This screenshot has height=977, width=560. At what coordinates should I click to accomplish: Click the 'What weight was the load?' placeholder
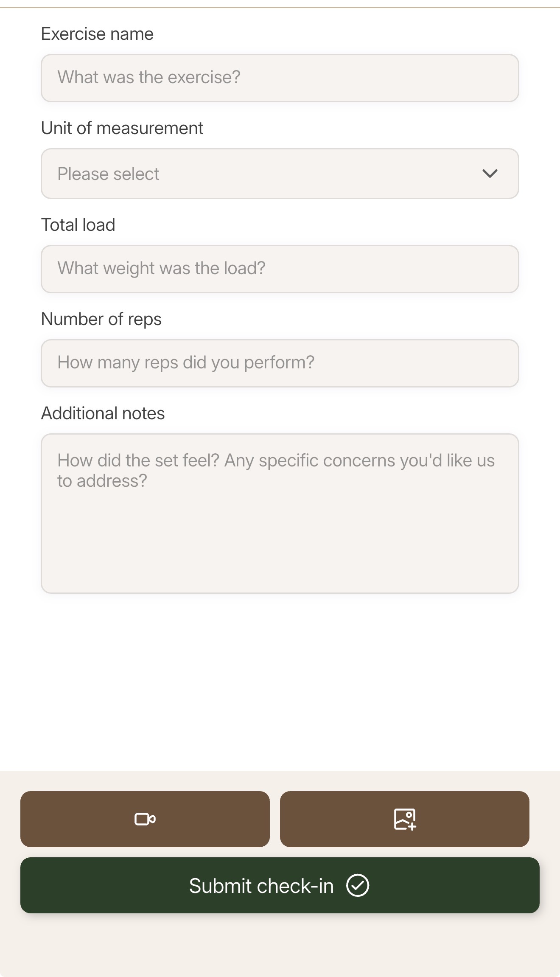pos(161,268)
